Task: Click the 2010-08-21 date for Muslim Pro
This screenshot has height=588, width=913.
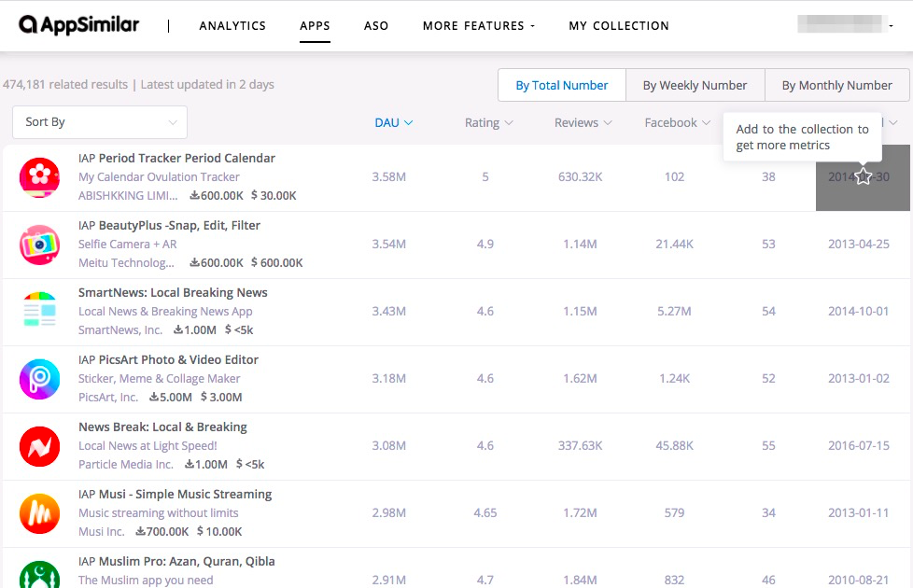Action: (859, 581)
